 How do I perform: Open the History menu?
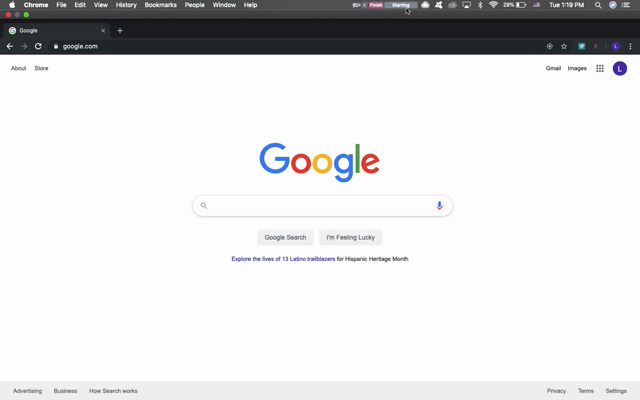click(126, 5)
